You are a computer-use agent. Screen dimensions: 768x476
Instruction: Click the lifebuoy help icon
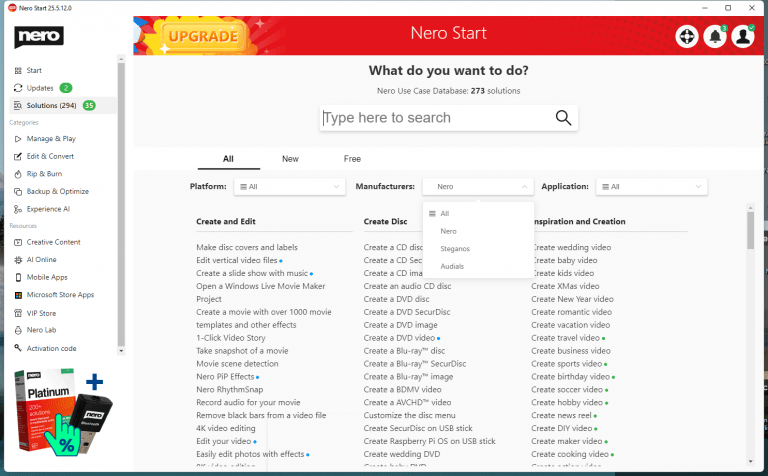point(687,36)
